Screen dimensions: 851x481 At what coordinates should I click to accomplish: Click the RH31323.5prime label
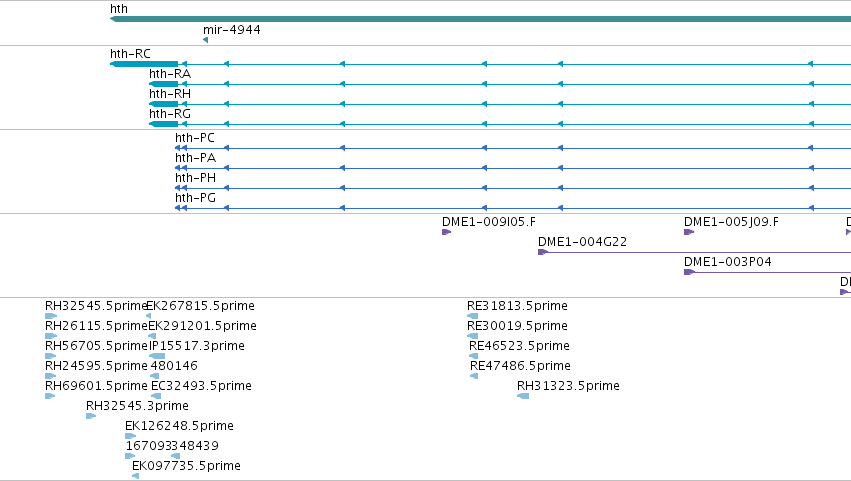(568, 386)
